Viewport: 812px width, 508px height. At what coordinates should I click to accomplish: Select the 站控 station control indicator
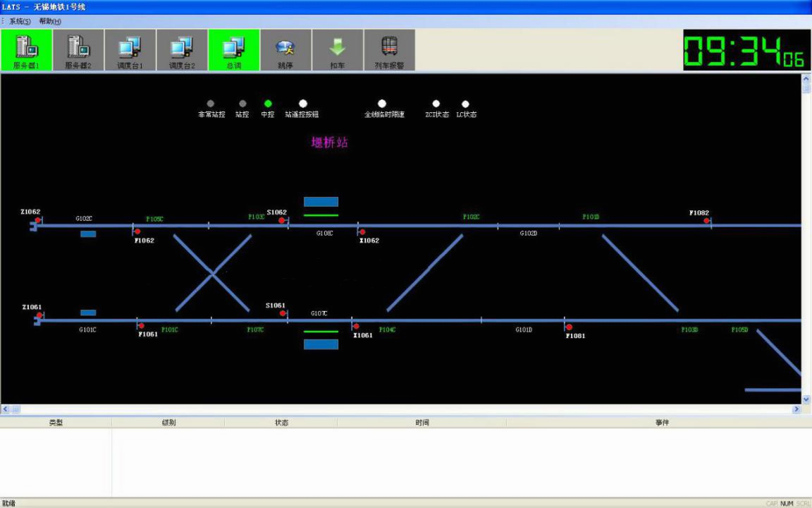click(x=242, y=104)
